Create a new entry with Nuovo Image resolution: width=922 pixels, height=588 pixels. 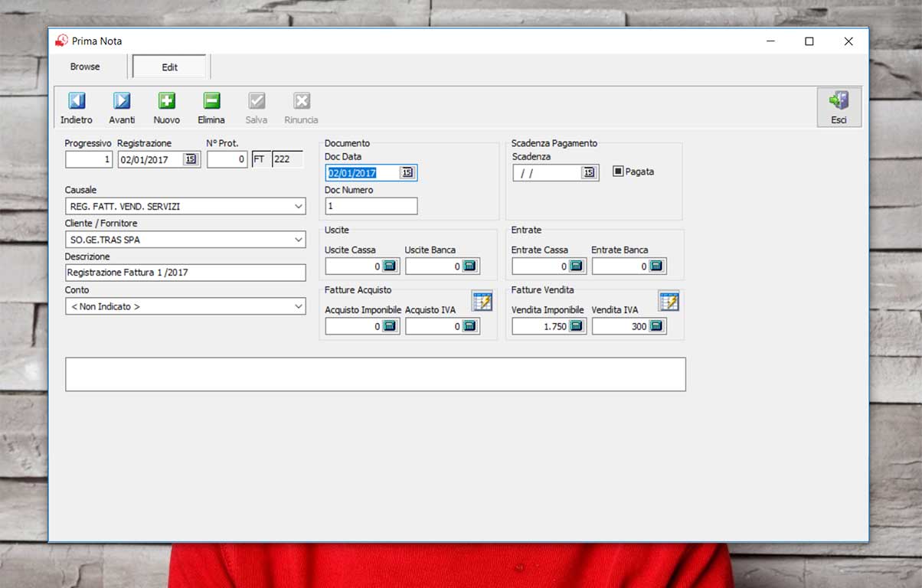pyautogui.click(x=167, y=108)
